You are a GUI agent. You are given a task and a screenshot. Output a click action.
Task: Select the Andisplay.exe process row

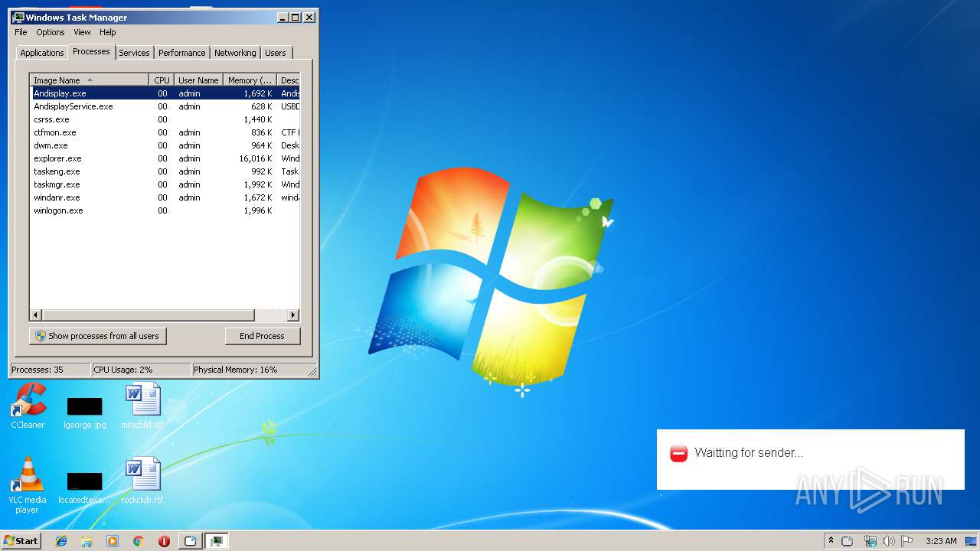coord(165,93)
